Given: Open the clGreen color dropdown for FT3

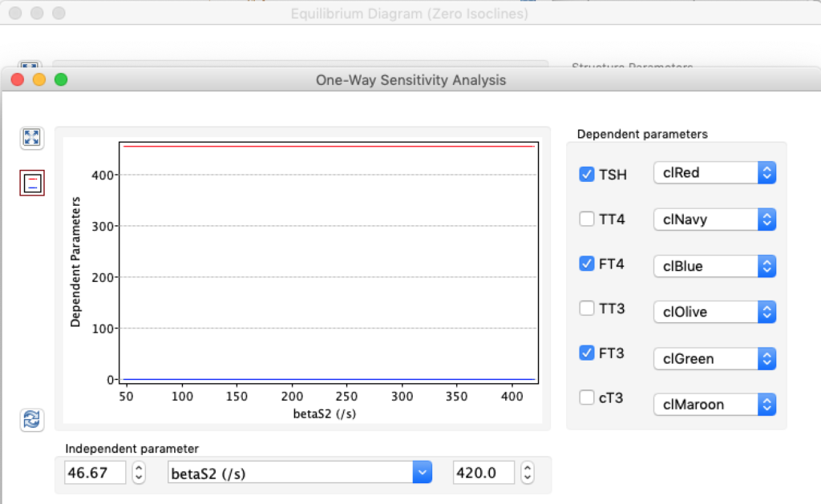Looking at the screenshot, I should 714,358.
